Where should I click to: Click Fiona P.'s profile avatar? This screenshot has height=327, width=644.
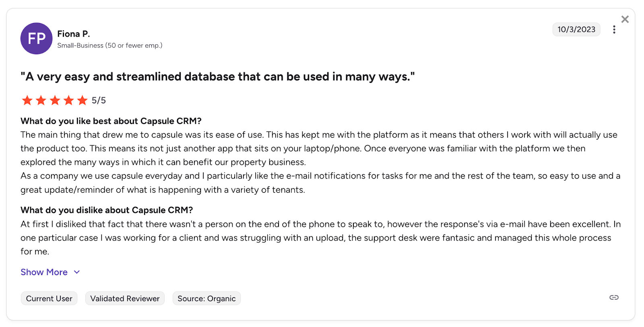pos(36,38)
